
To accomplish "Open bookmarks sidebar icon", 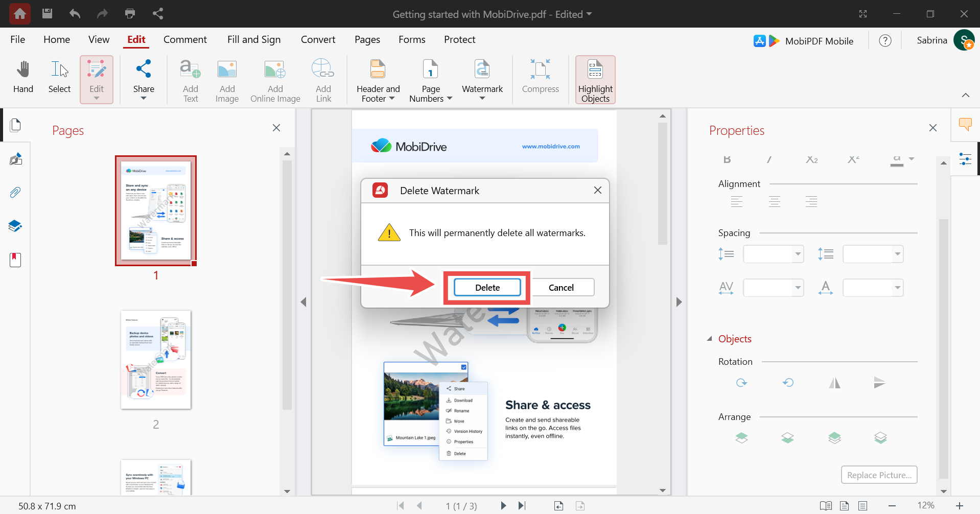I will click(15, 260).
